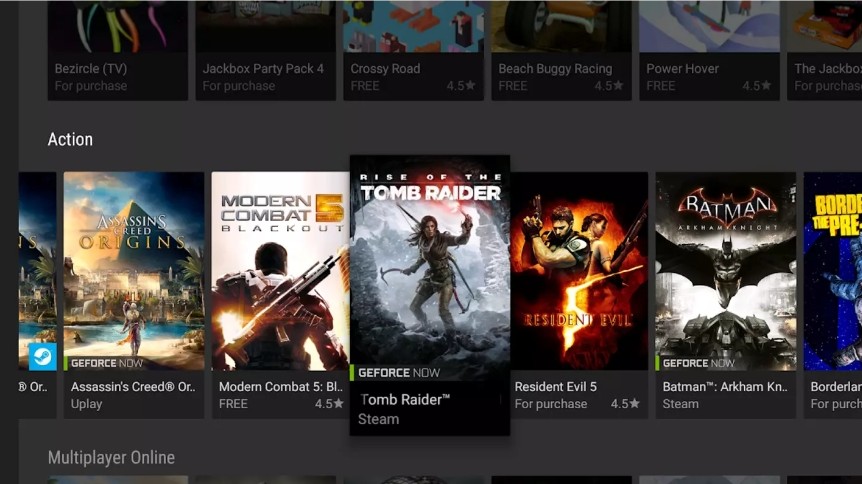
Task: Click the Batman™: Arkham Kn.. title text
Action: point(725,387)
